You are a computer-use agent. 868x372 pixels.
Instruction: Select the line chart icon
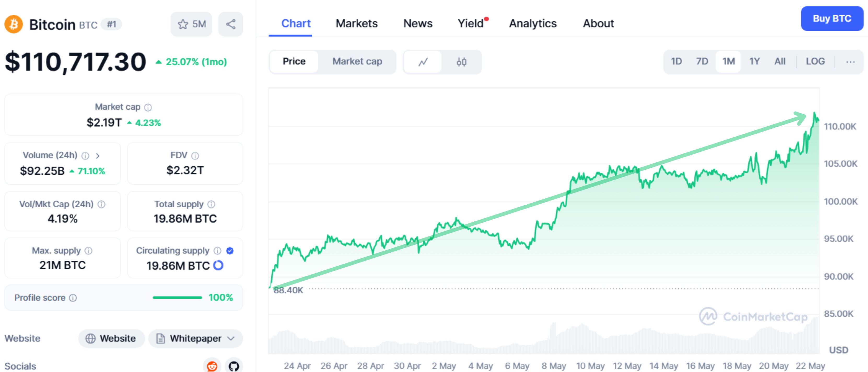click(x=423, y=62)
